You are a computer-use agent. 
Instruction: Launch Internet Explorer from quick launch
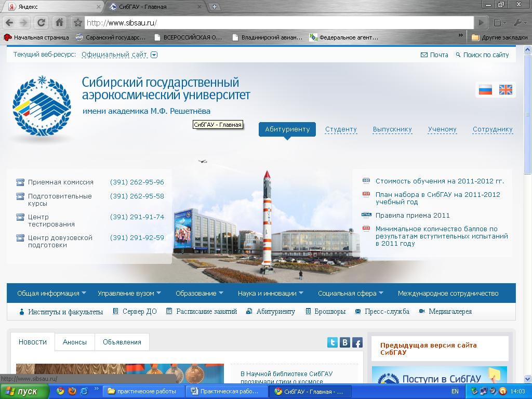coord(84,391)
